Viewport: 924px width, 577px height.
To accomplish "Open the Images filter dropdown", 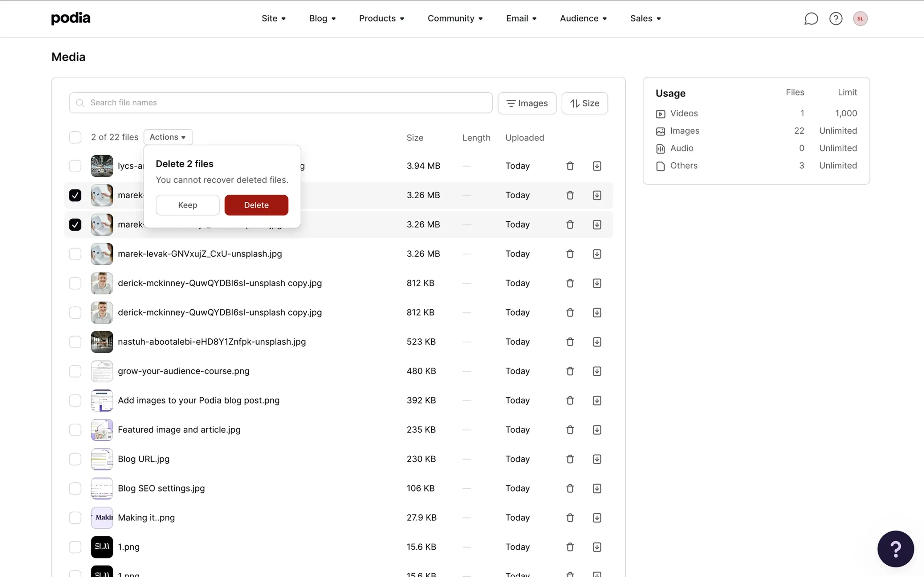I will click(527, 103).
